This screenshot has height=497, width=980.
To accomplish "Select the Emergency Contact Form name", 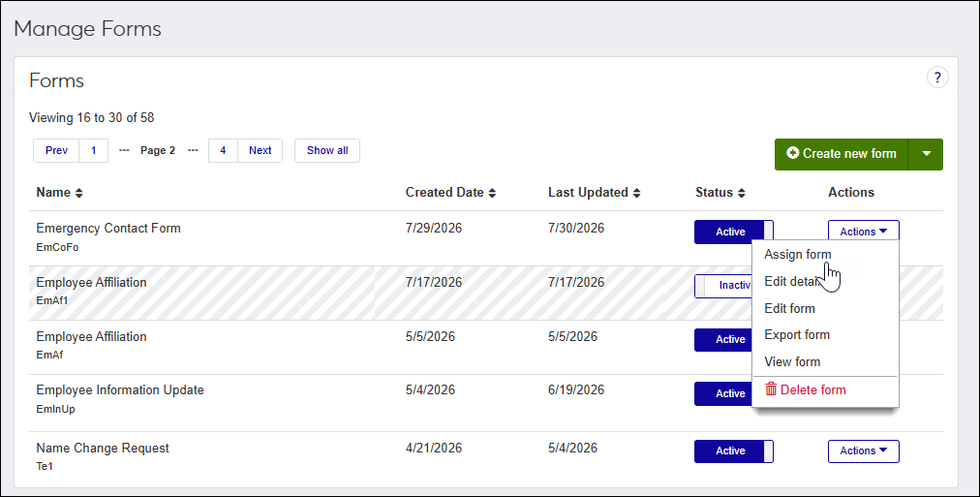I will (x=108, y=229).
